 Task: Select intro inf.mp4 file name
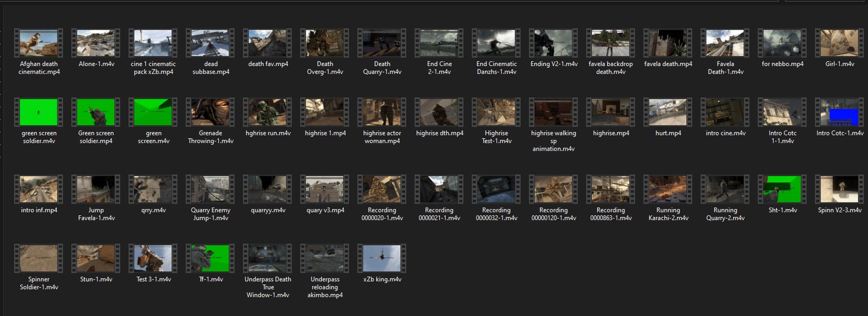coord(39,210)
